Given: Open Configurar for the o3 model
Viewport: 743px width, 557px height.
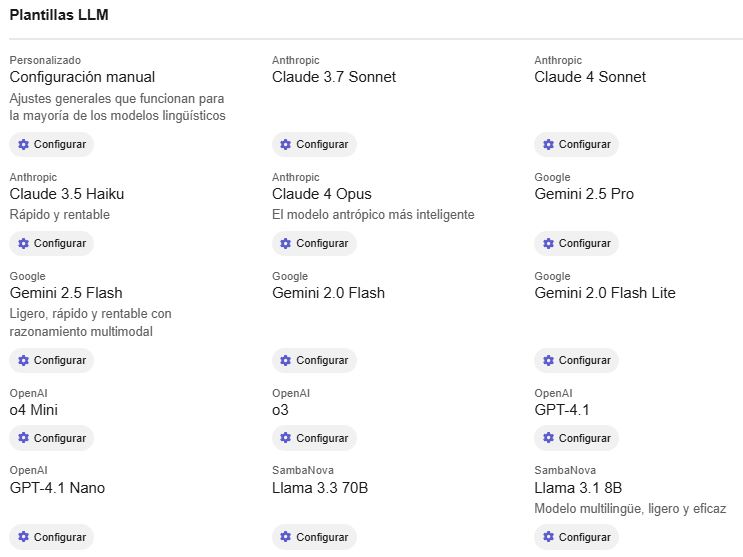Looking at the screenshot, I should coord(314,438).
